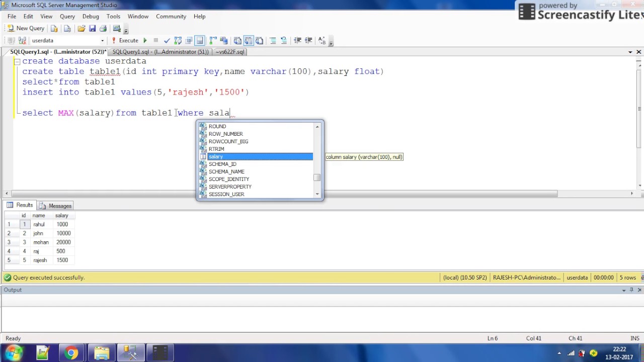Viewport: 644px width, 362px height.
Task: Toggle Include Actual Execution Plan
Action: [213, 40]
